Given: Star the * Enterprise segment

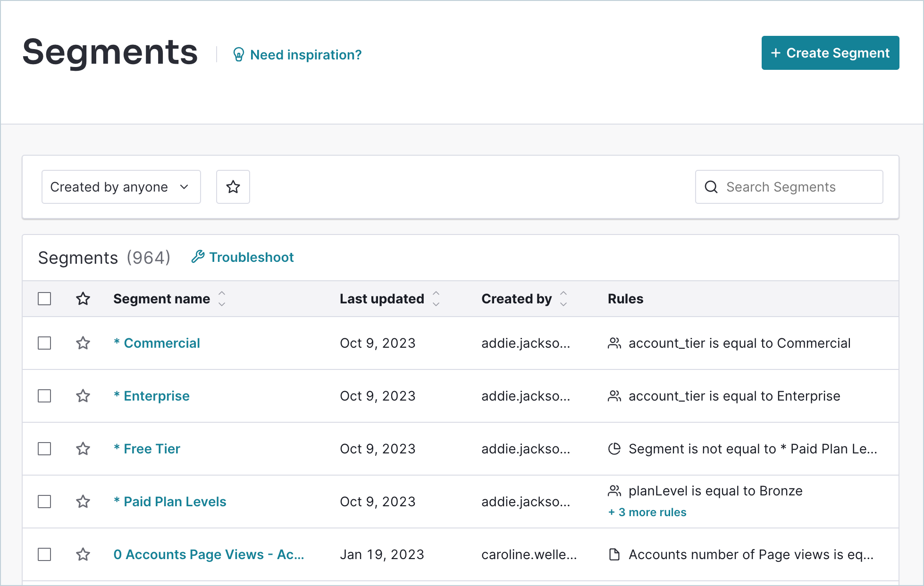Looking at the screenshot, I should pos(83,396).
